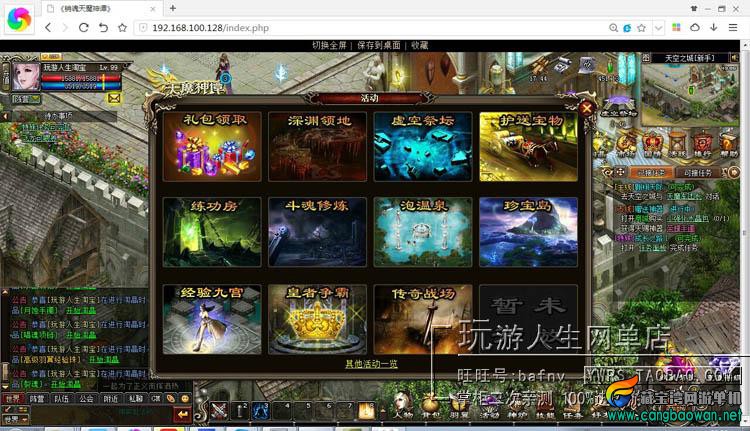
Task: Open the 帮助 help question-mark icon
Action: (728, 144)
